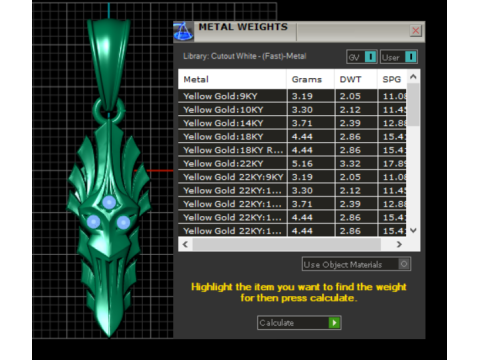Click the 3.30 grams cell for 10KY
Screen dimensions: 480x360
pyautogui.click(x=311, y=110)
